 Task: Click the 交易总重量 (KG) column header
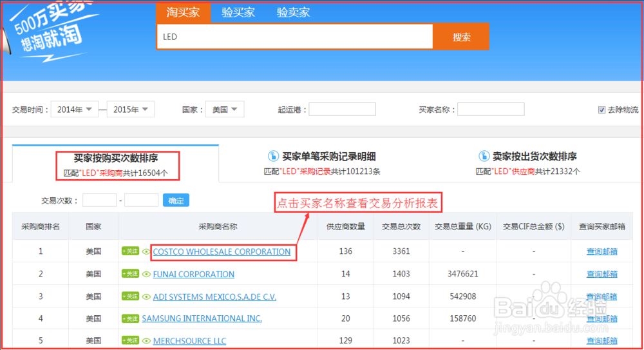click(x=463, y=227)
